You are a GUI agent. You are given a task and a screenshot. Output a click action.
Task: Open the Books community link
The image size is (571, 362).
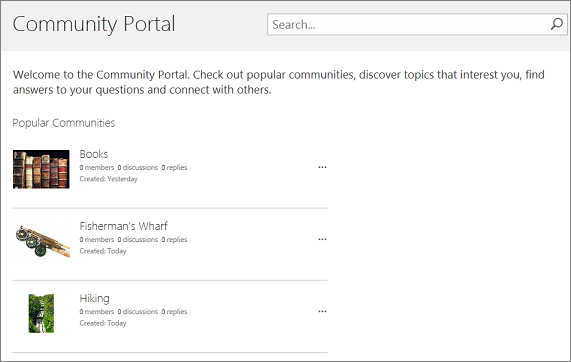(94, 154)
